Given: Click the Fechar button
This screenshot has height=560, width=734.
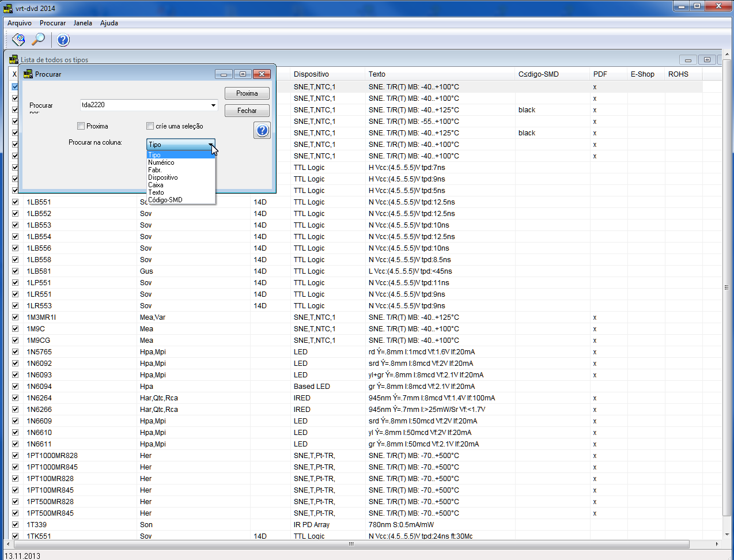Looking at the screenshot, I should pyautogui.click(x=247, y=111).
